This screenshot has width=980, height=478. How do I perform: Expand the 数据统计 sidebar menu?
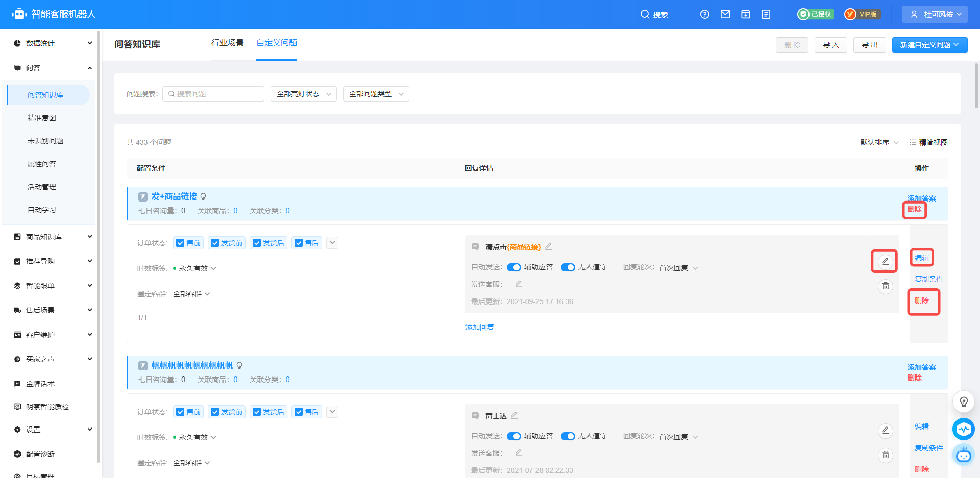coord(53,43)
